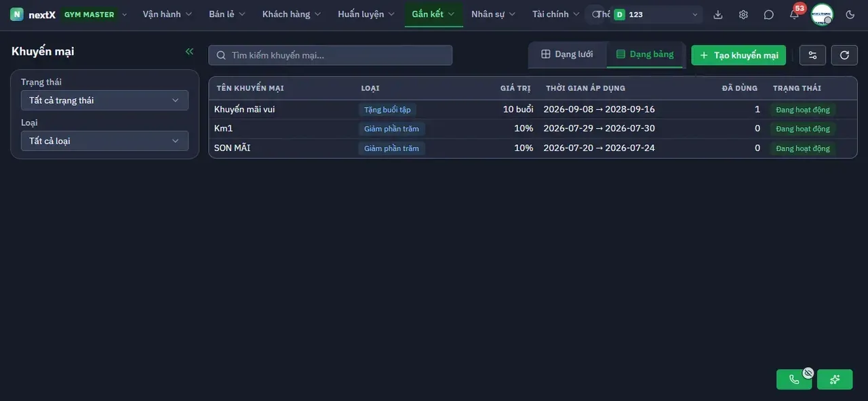
Task: Switch to Dạng bảng table view
Action: [x=645, y=54]
